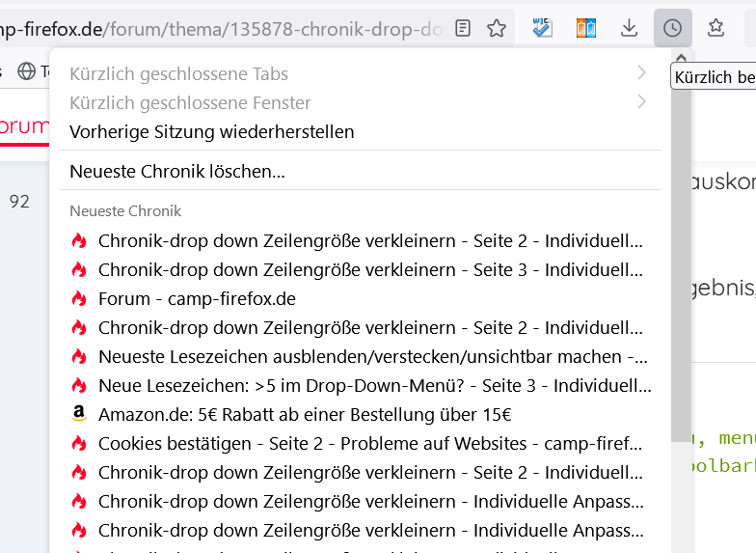Open Chronik-drop down Zeilengröße - Seite 3 entry
Viewport: 756px width, 553px height.
click(x=372, y=269)
